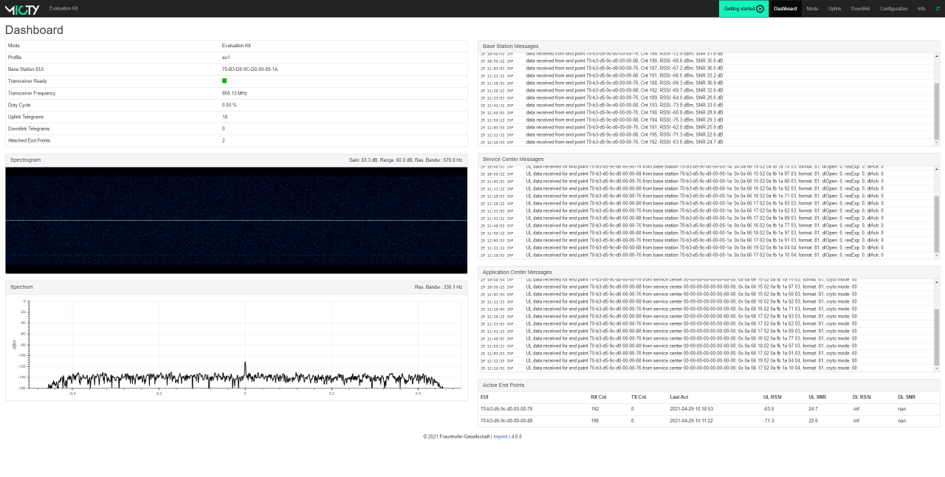Click the Getting started play icon
The width and height of the screenshot is (945, 477).
coord(760,9)
